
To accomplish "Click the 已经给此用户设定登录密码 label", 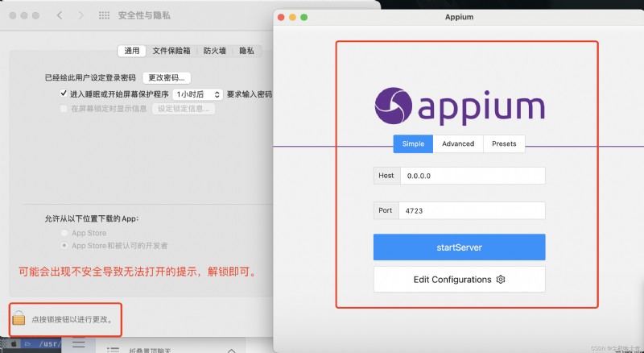I will pos(90,77).
